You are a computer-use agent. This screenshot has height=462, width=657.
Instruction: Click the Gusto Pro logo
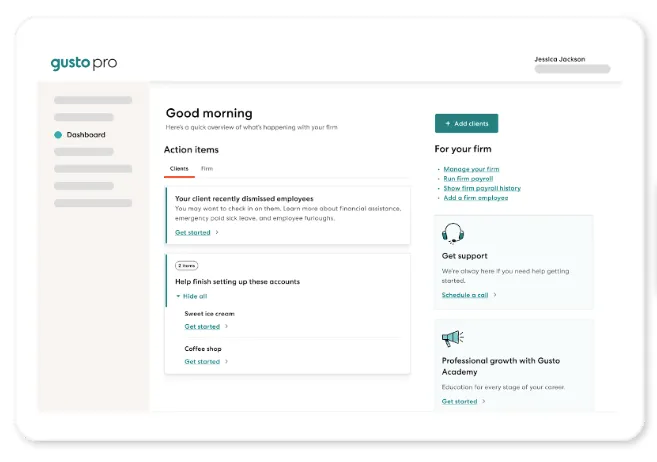pyautogui.click(x=84, y=63)
